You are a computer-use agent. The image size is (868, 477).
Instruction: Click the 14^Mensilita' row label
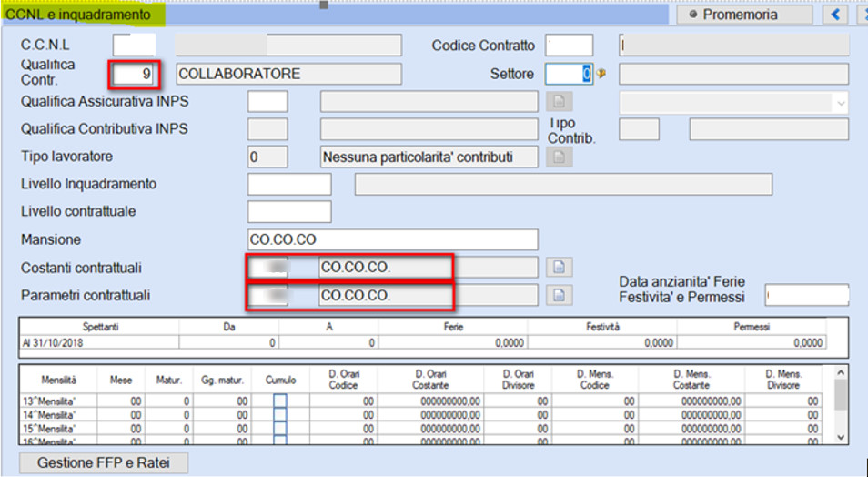click(58, 415)
